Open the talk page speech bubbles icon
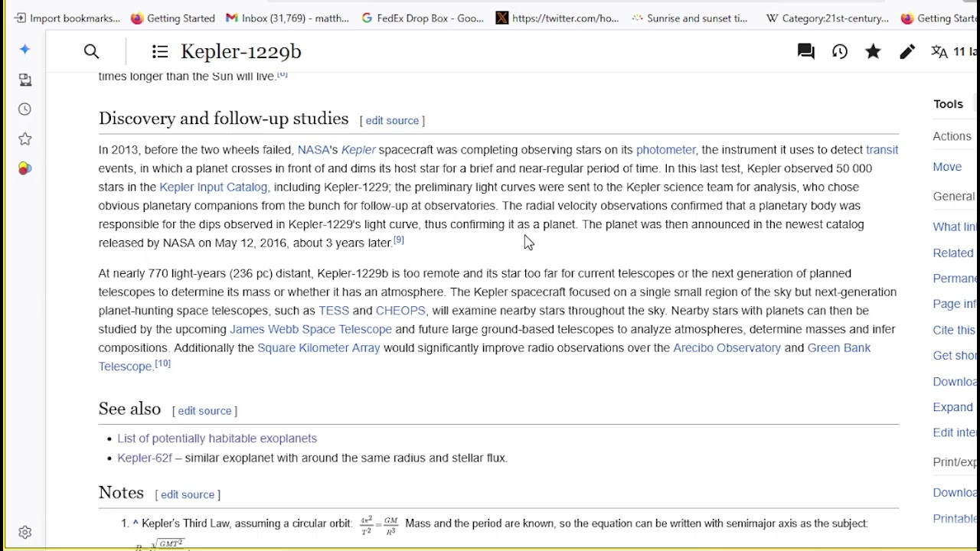The width and height of the screenshot is (980, 551). tap(805, 51)
